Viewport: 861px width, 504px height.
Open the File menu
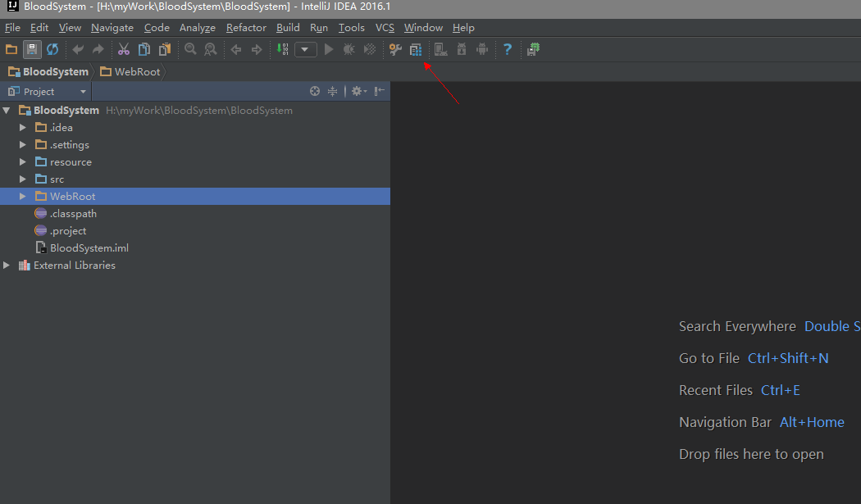(12, 27)
